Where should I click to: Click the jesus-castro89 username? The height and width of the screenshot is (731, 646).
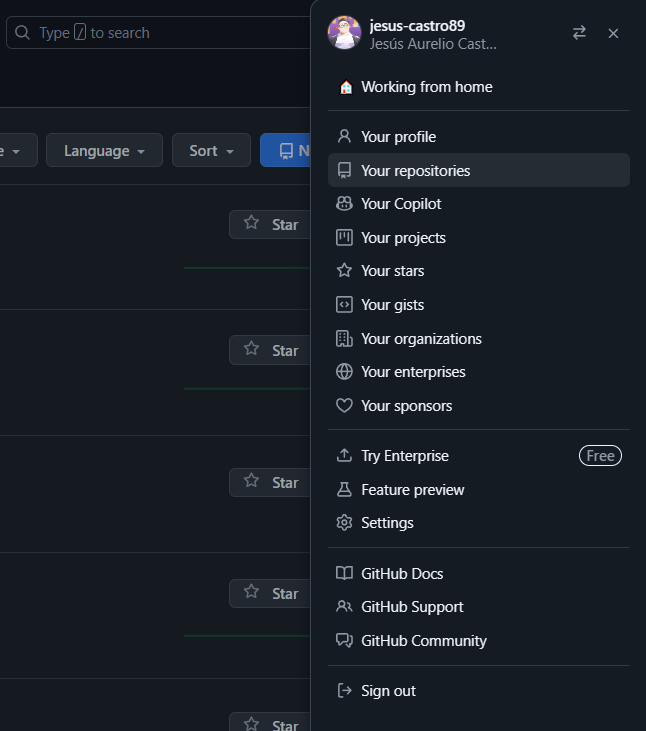tap(417, 26)
